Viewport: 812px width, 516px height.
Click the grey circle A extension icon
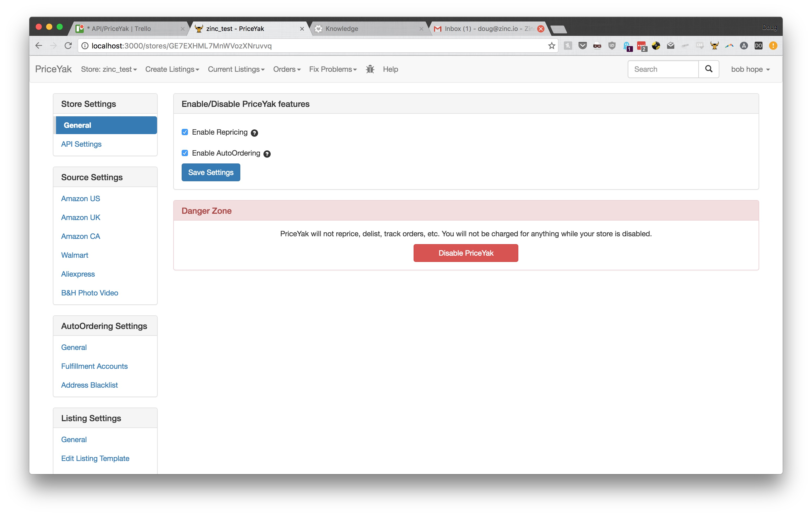743,46
